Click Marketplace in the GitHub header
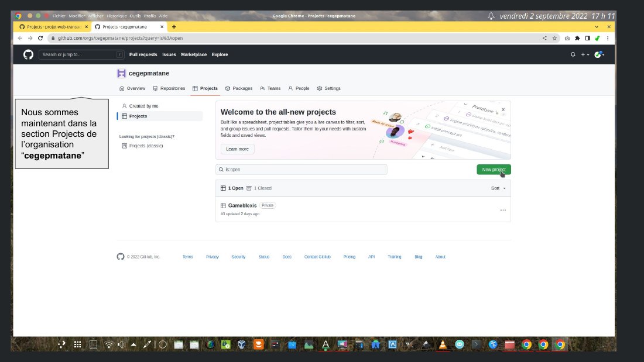Screen dimensions: 644x362 tap(194, 54)
